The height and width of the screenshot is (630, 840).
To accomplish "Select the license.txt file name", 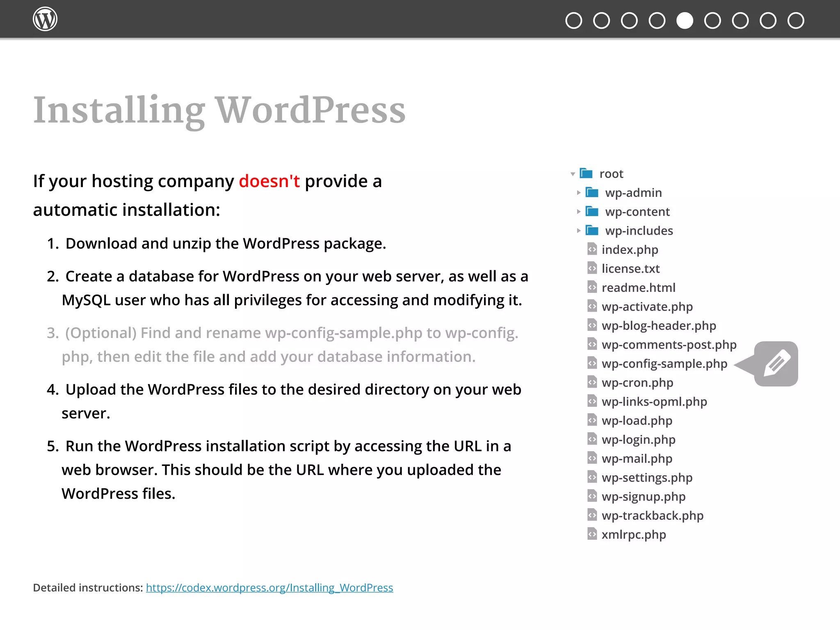I will point(630,269).
